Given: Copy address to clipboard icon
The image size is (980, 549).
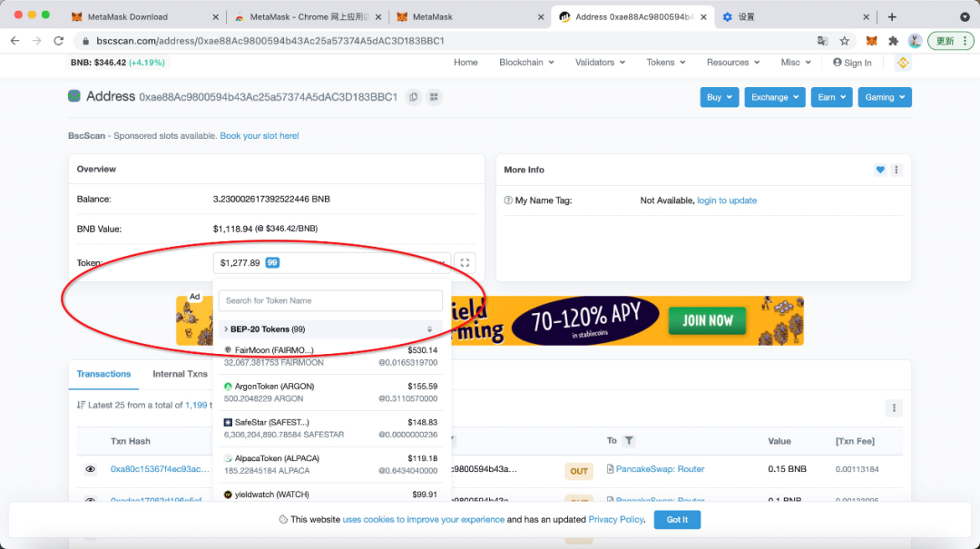Looking at the screenshot, I should point(413,97).
